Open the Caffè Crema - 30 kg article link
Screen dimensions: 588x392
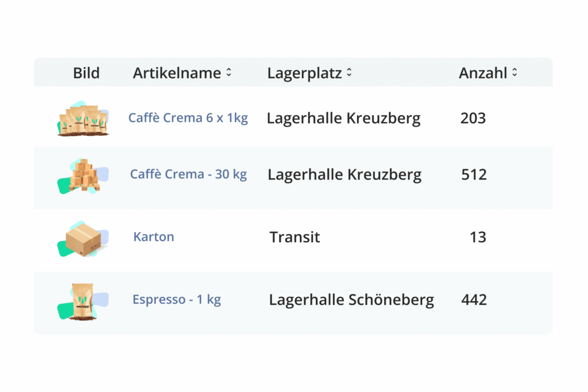(188, 174)
